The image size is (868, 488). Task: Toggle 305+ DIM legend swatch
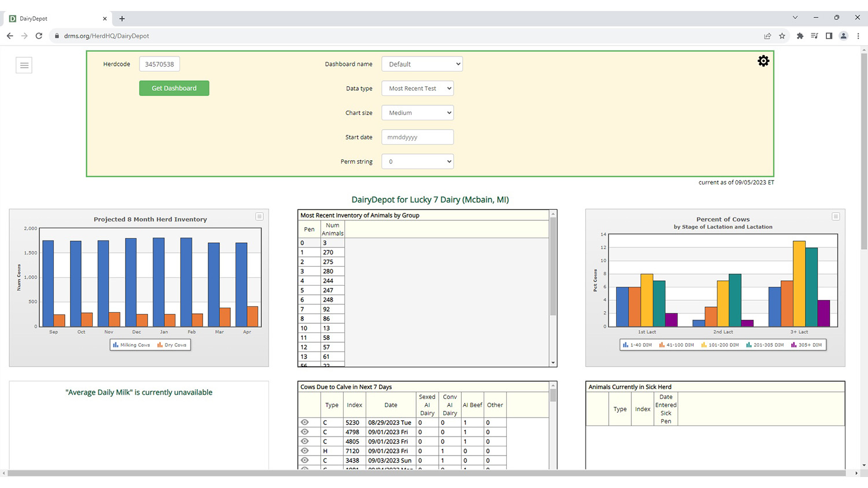pos(794,345)
